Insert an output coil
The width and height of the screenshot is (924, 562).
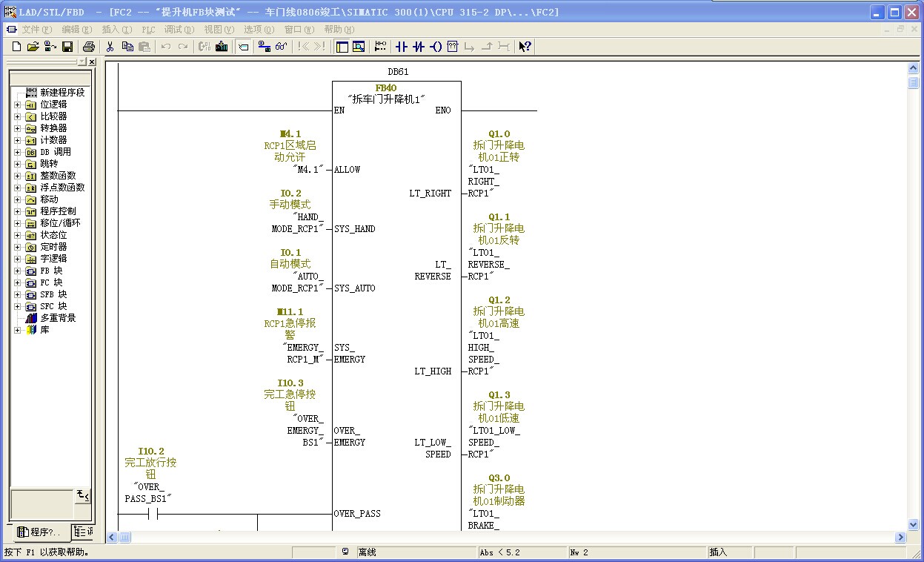436,47
